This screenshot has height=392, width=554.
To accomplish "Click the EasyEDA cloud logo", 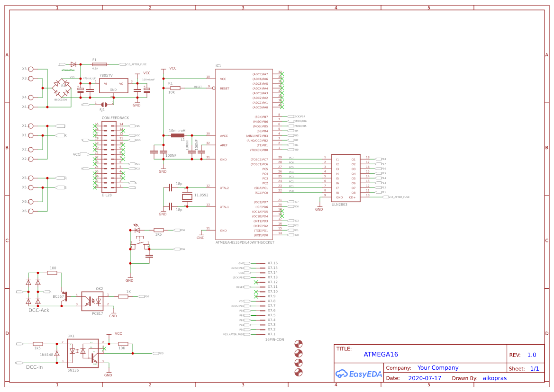I will (342, 374).
